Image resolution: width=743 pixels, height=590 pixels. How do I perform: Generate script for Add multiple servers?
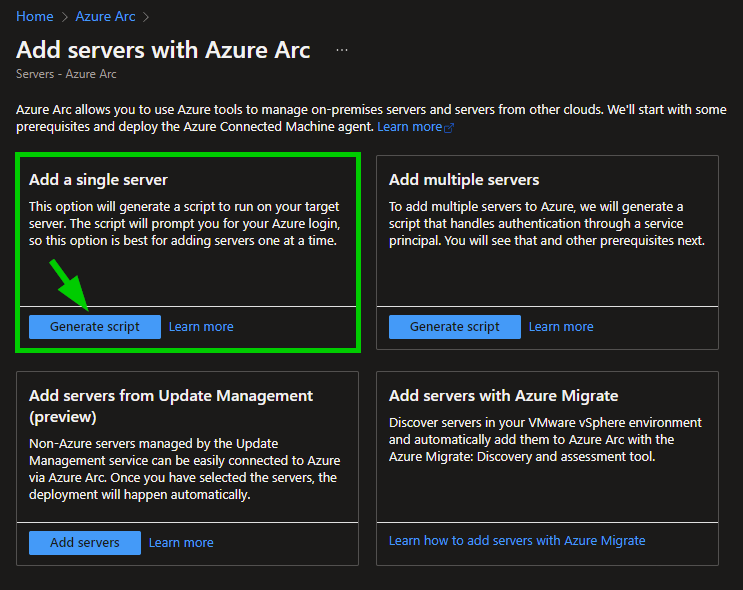454,327
